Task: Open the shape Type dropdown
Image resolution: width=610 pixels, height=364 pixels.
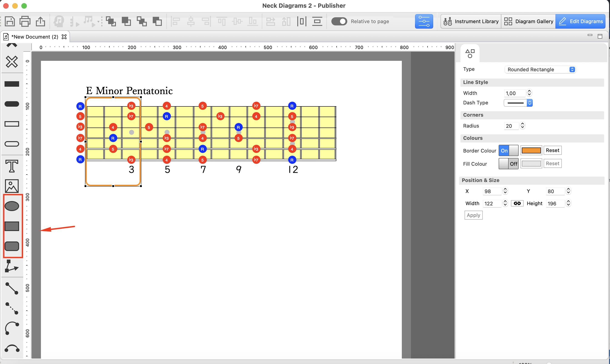Action: [x=540, y=69]
